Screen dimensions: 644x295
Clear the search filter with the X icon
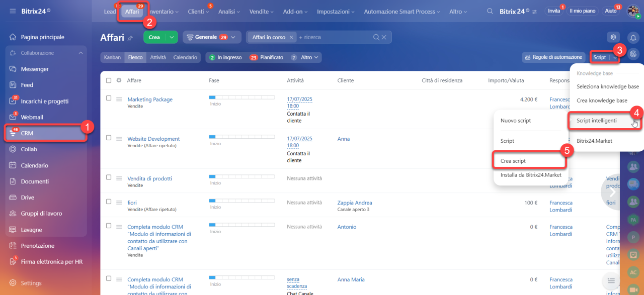384,37
